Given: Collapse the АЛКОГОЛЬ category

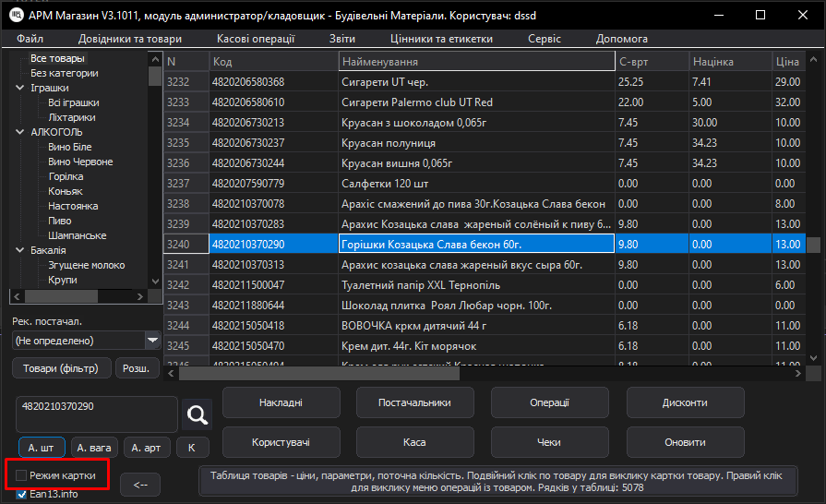Looking at the screenshot, I should coord(20,132).
